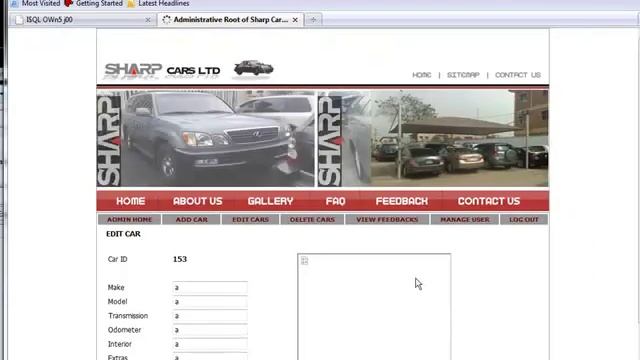Image resolution: width=640 pixels, height=360 pixels.
Task: Open the Latest Headlines feed bookmark
Action: click(x=158, y=3)
